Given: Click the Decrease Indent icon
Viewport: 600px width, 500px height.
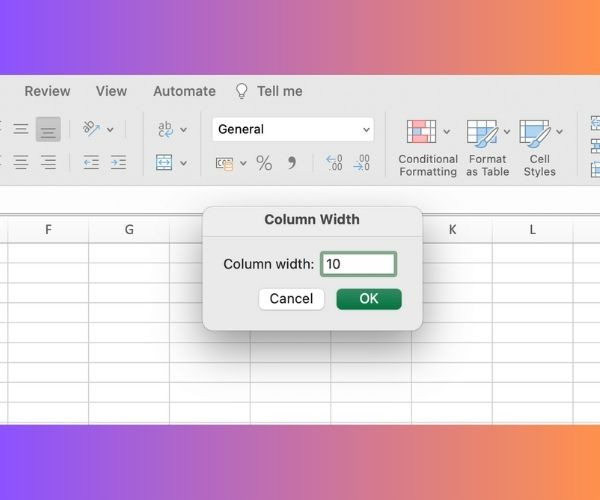Looking at the screenshot, I should (91, 163).
